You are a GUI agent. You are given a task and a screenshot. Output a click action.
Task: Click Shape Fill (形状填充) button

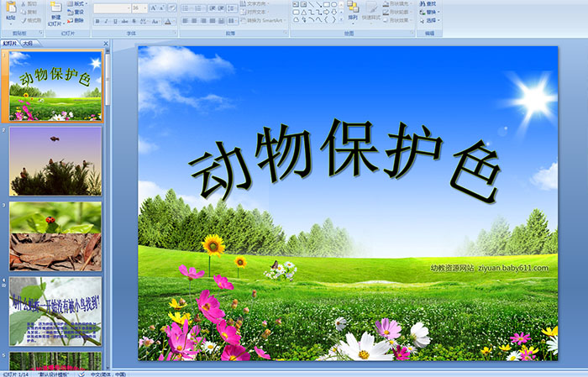tap(397, 3)
